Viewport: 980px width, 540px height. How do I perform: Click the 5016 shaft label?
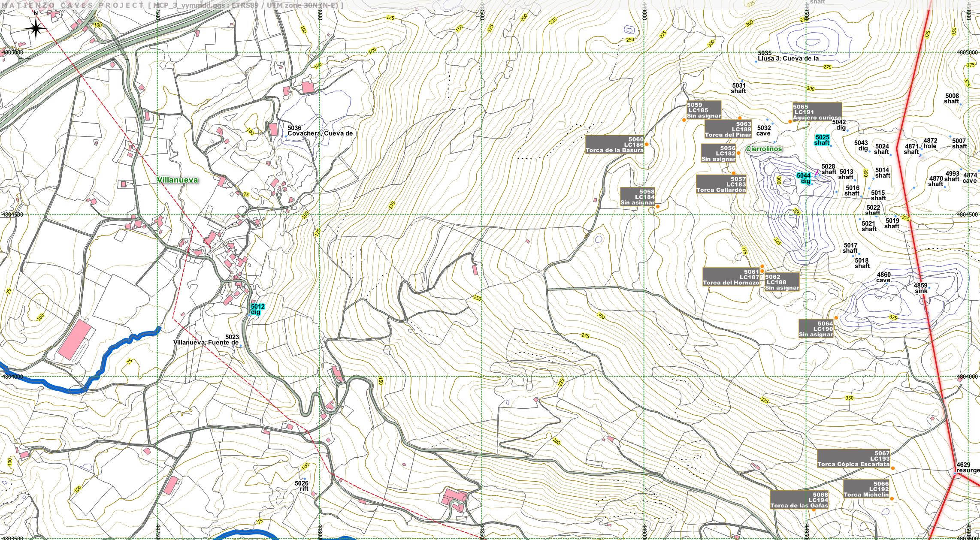click(853, 190)
